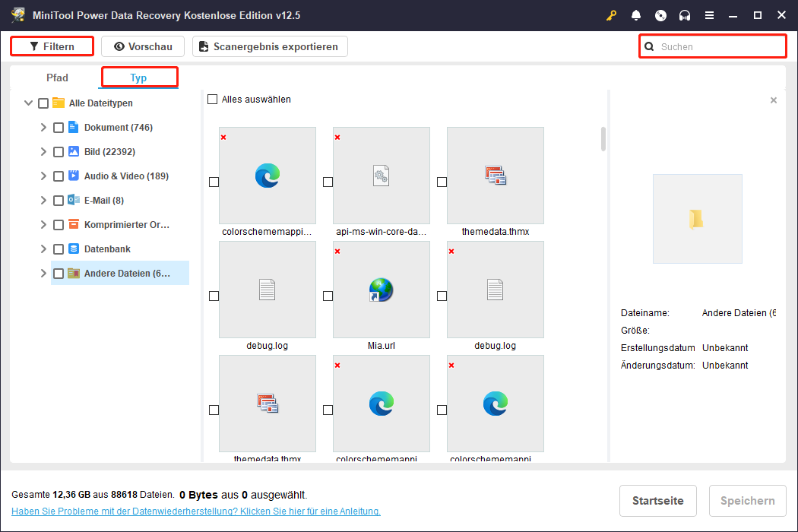
Task: Collapse the Alle Dateitypen tree node
Action: 29,103
